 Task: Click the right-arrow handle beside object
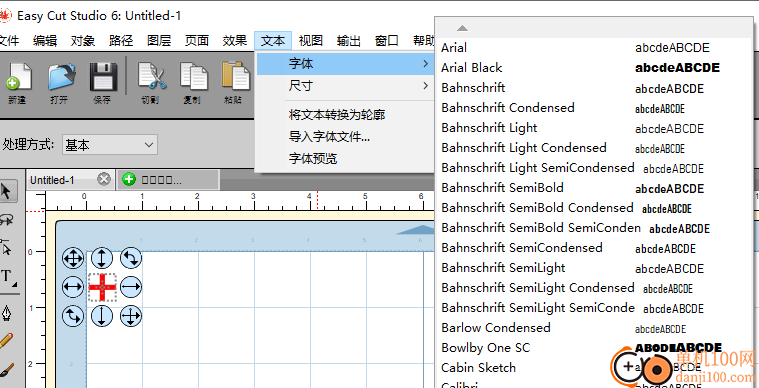131,287
